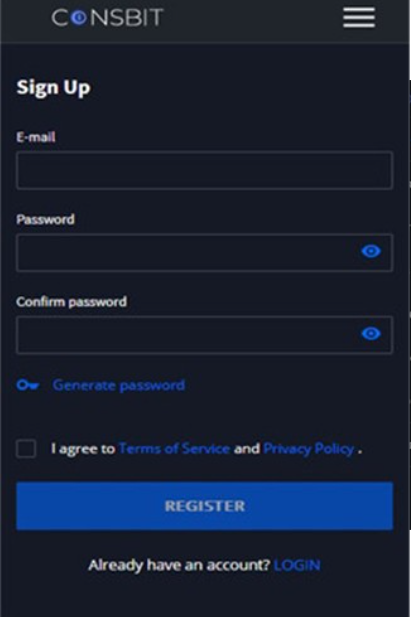411x617 pixels.
Task: Click the Confirm password label text
Action: tap(72, 302)
